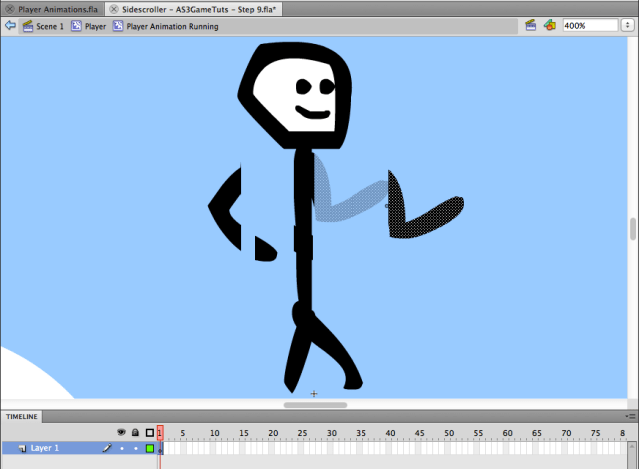Click the Player movie clip icon
Image resolution: width=639 pixels, height=469 pixels.
[76, 26]
